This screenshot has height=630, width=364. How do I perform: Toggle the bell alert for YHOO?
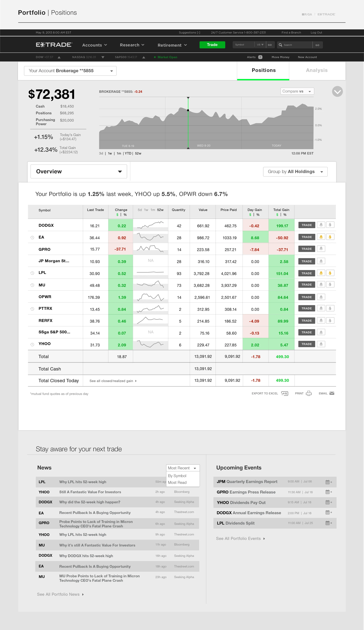pos(321,344)
